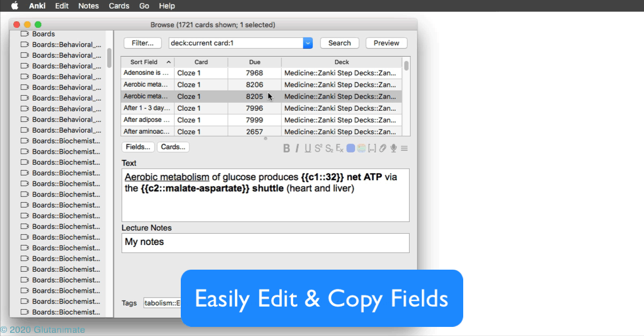
Task: Click the Search button
Action: pyautogui.click(x=339, y=43)
